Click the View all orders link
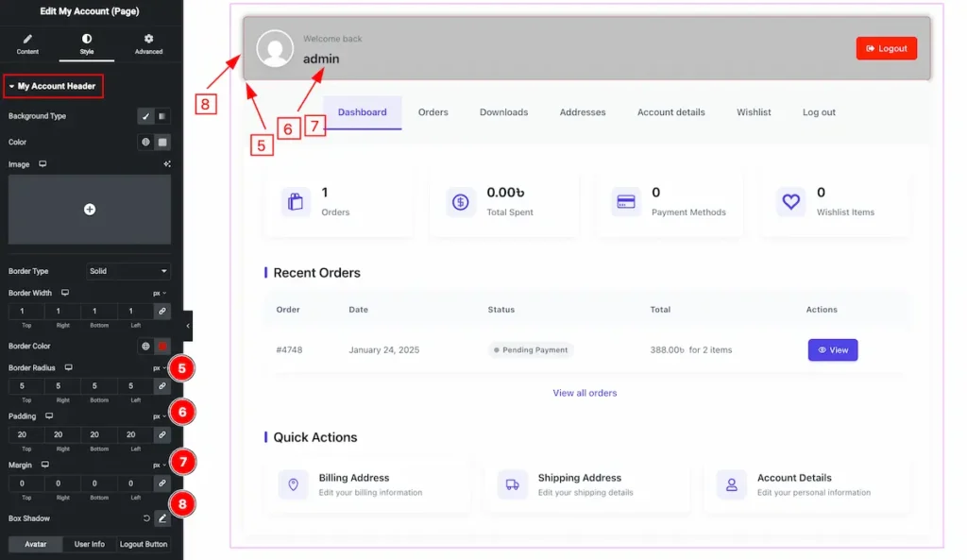 [585, 393]
